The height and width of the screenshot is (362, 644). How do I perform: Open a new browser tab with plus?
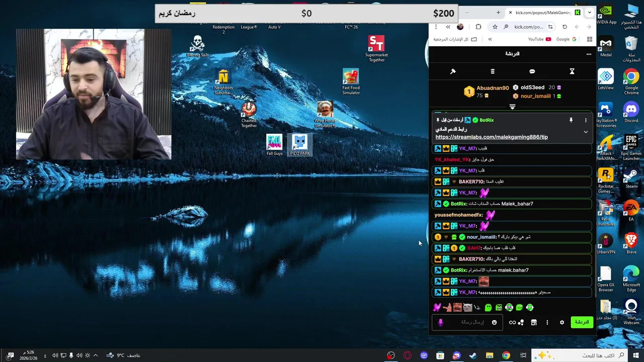[498, 13]
